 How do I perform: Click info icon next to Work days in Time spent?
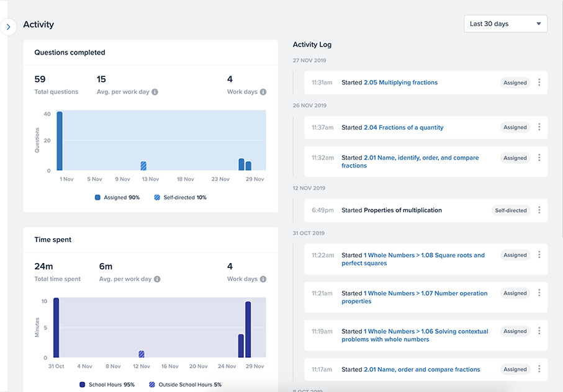[263, 279]
